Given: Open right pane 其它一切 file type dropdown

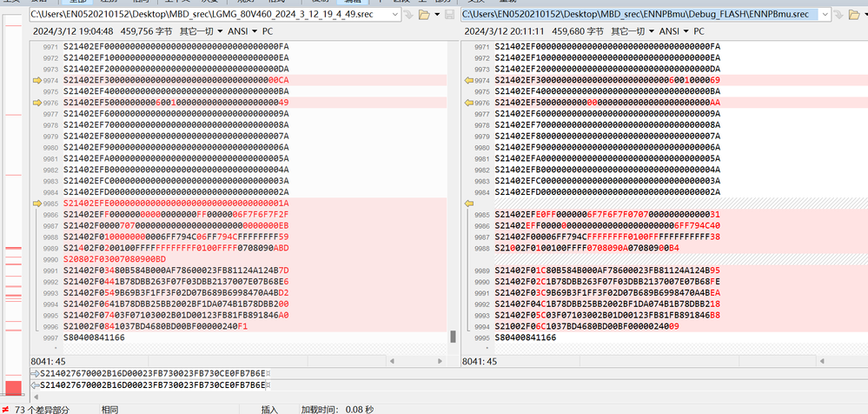Looking at the screenshot, I should tap(633, 31).
